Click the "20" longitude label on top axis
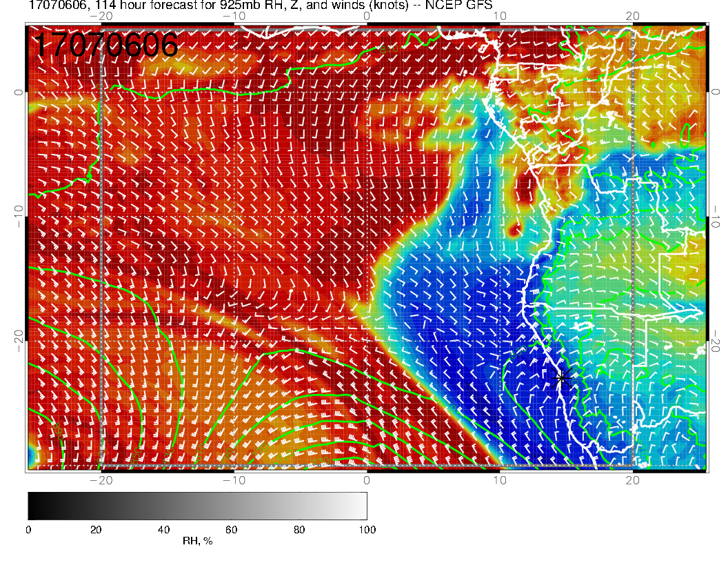The image size is (728, 563). click(633, 15)
